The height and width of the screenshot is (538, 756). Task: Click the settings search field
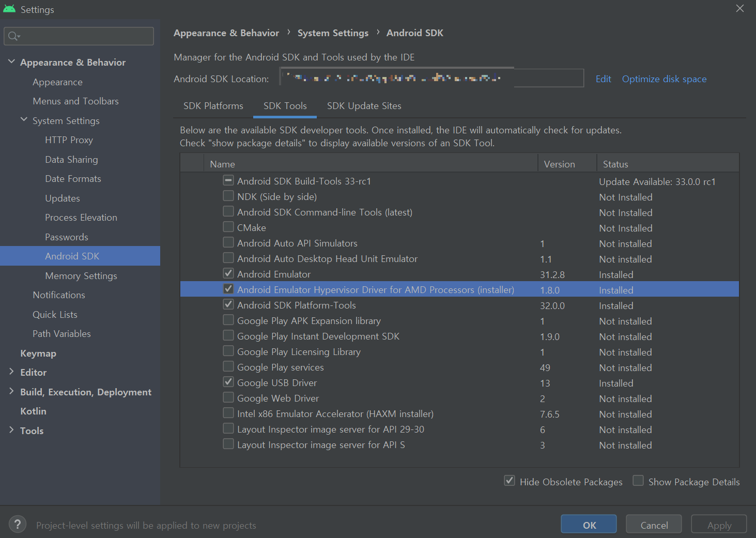coord(79,36)
